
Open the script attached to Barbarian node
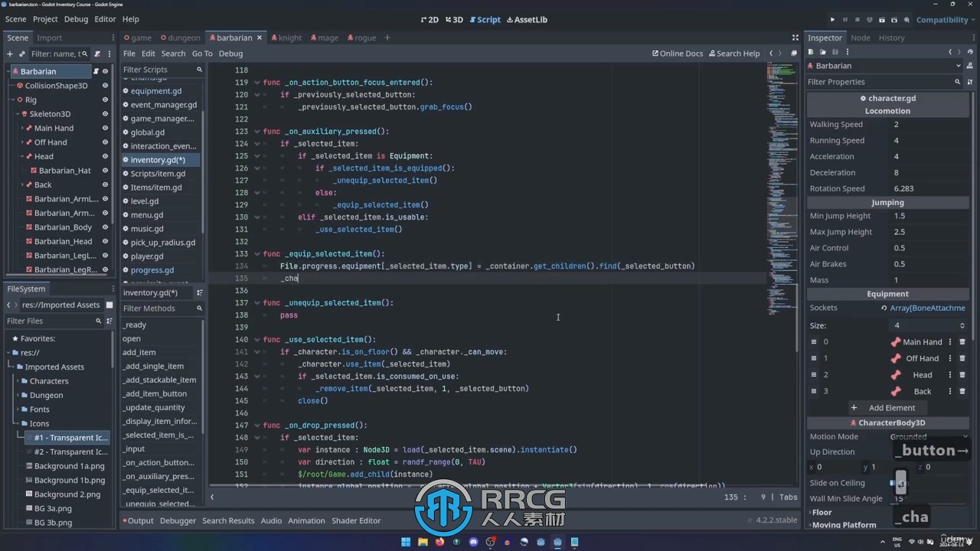96,71
